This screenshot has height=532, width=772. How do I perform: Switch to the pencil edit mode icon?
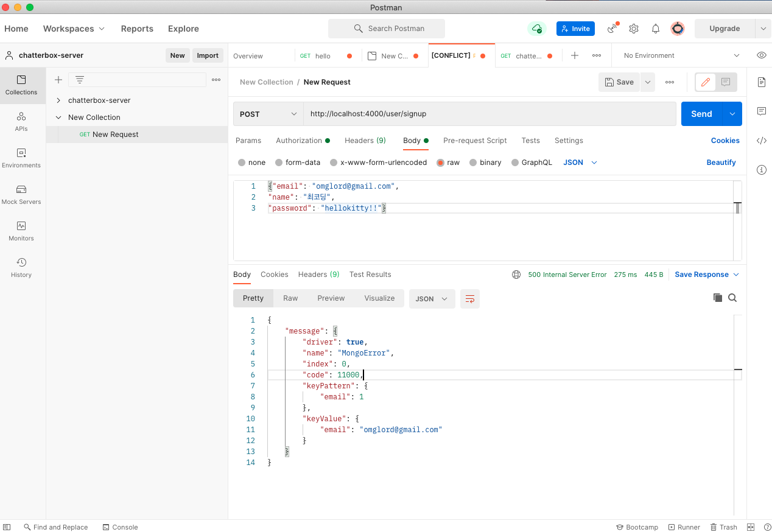click(706, 82)
